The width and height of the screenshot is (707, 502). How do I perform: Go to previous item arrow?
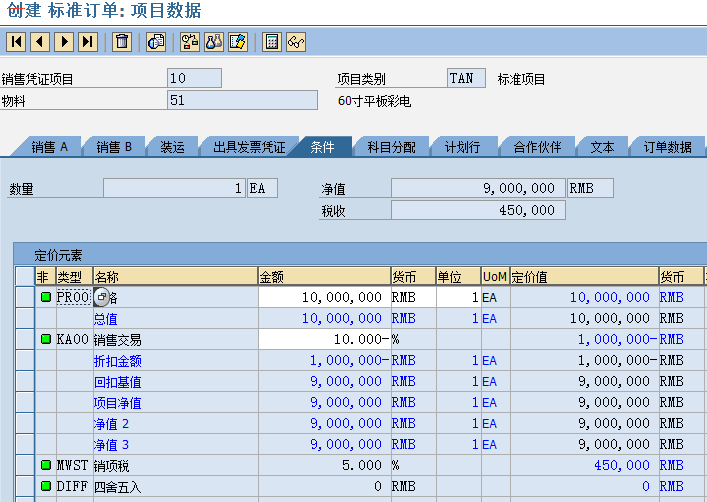pos(40,42)
